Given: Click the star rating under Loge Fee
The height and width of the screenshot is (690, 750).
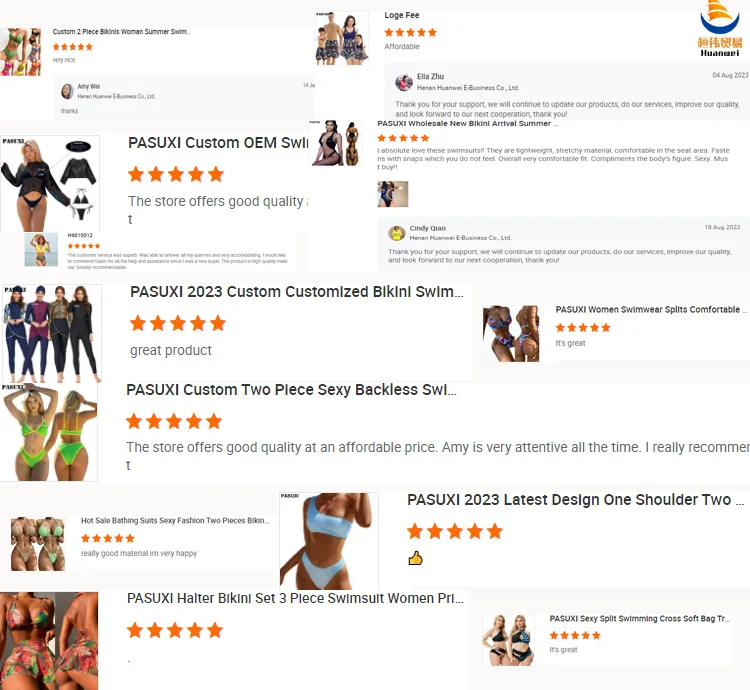Looking at the screenshot, I should coord(410,33).
